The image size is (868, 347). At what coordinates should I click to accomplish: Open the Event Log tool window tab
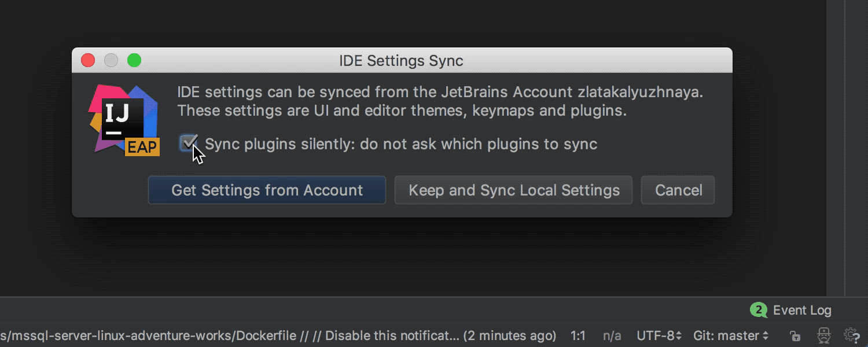(x=801, y=310)
